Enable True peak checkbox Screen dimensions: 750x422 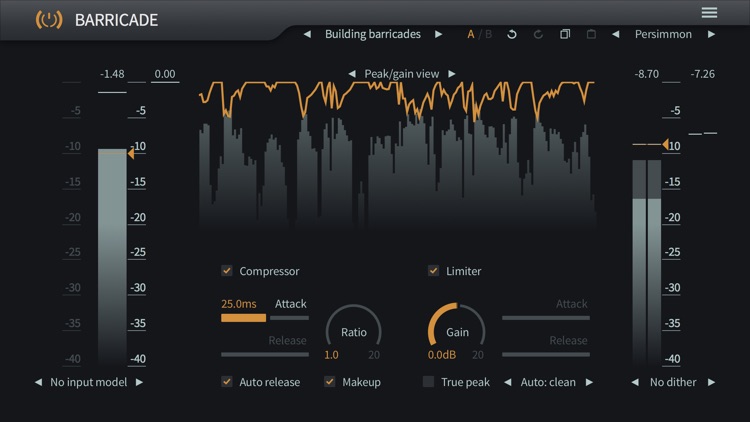click(429, 382)
